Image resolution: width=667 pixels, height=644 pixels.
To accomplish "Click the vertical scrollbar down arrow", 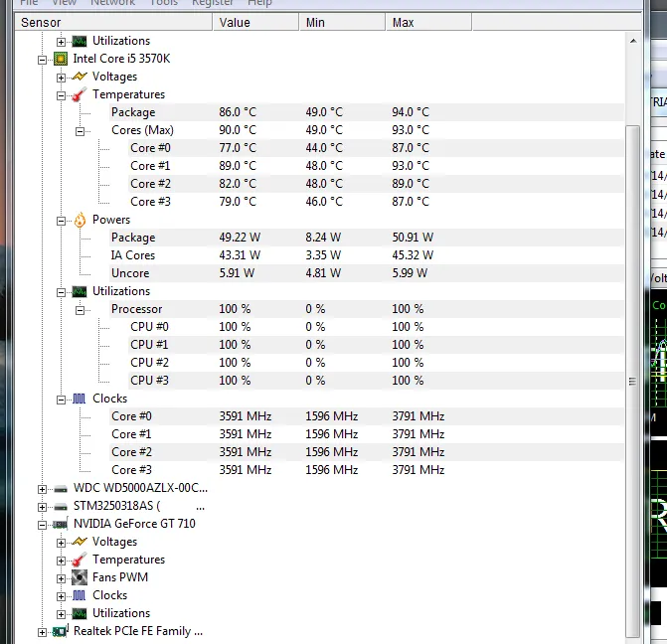I will [x=633, y=632].
